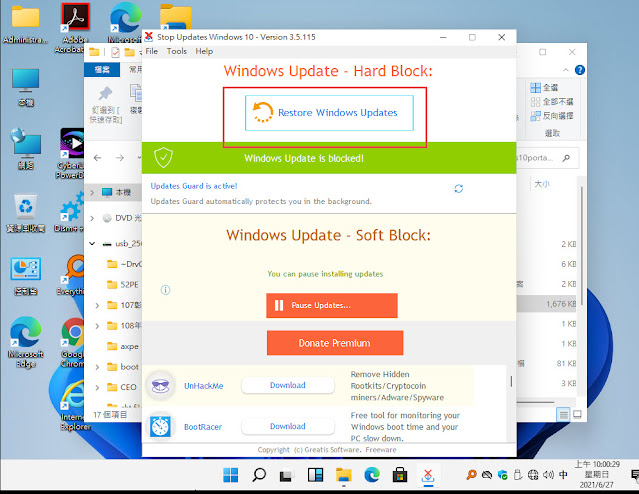Expand the DVD drive tree node
This screenshot has width=639, height=494.
click(x=92, y=218)
